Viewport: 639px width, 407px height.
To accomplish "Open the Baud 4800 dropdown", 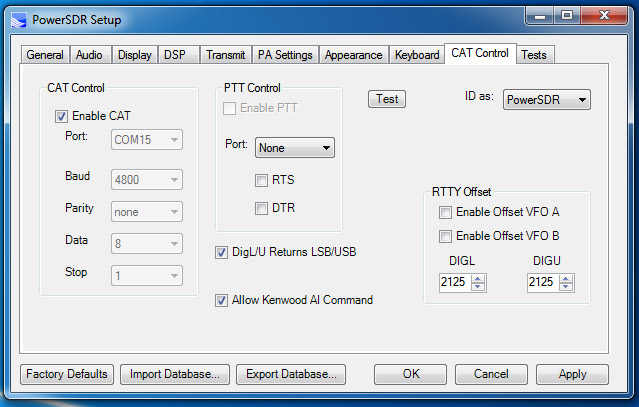I will (x=147, y=180).
